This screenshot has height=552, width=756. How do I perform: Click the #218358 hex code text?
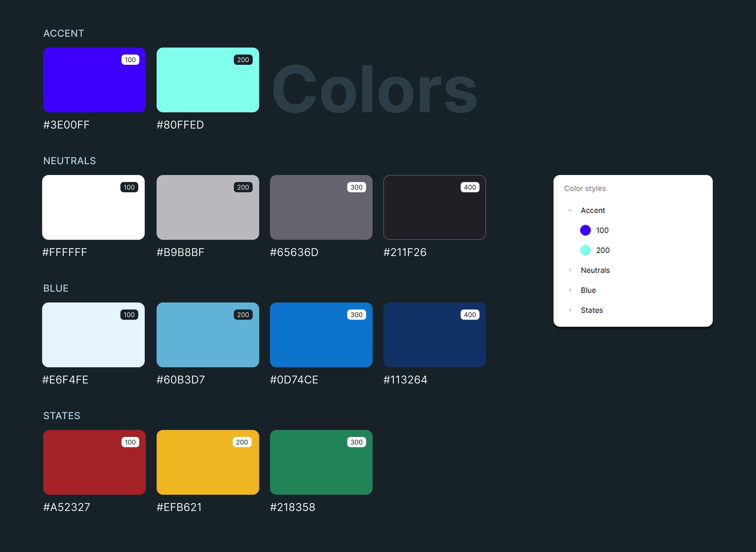click(x=293, y=507)
